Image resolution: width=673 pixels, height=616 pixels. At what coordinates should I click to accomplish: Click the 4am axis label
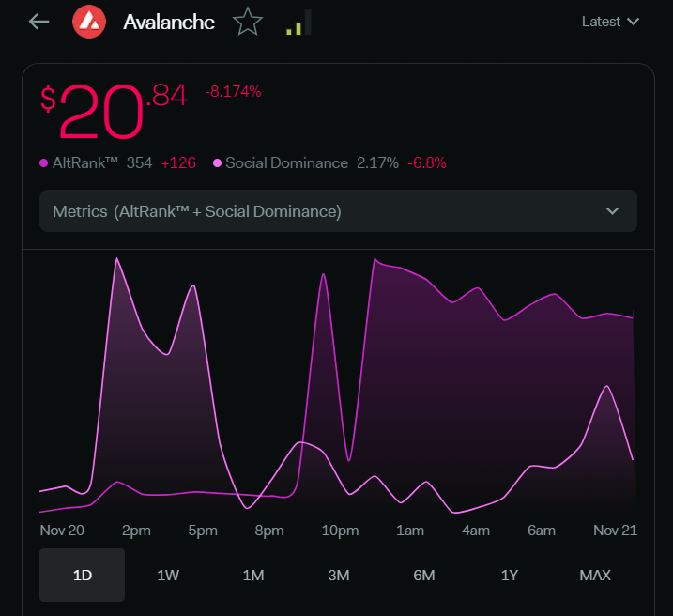[476, 531]
